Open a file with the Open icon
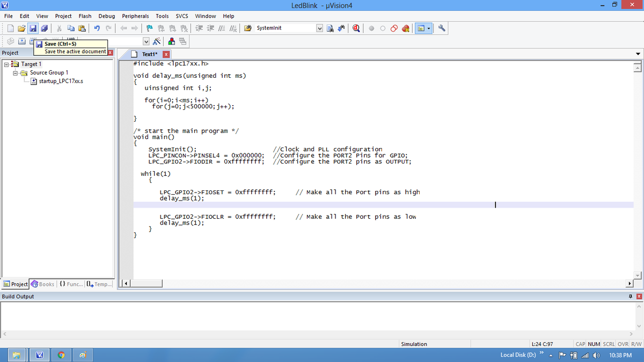Image resolution: width=644 pixels, height=362 pixels. 21,28
